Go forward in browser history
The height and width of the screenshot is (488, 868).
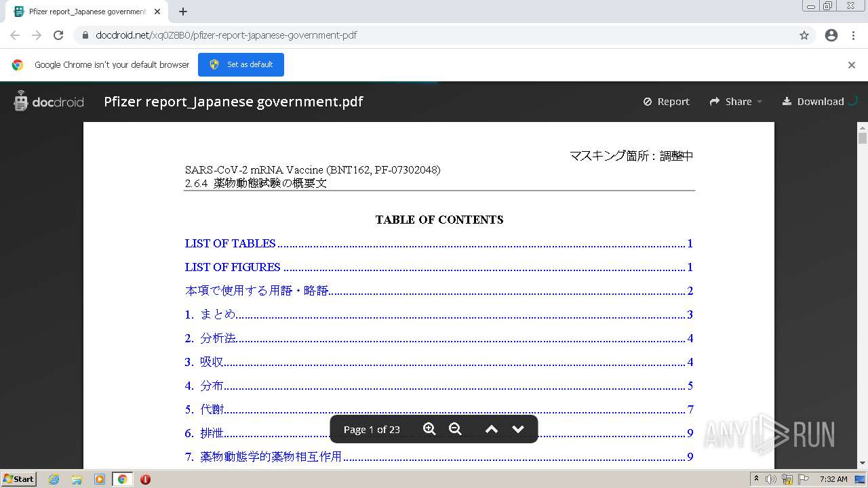(x=37, y=35)
